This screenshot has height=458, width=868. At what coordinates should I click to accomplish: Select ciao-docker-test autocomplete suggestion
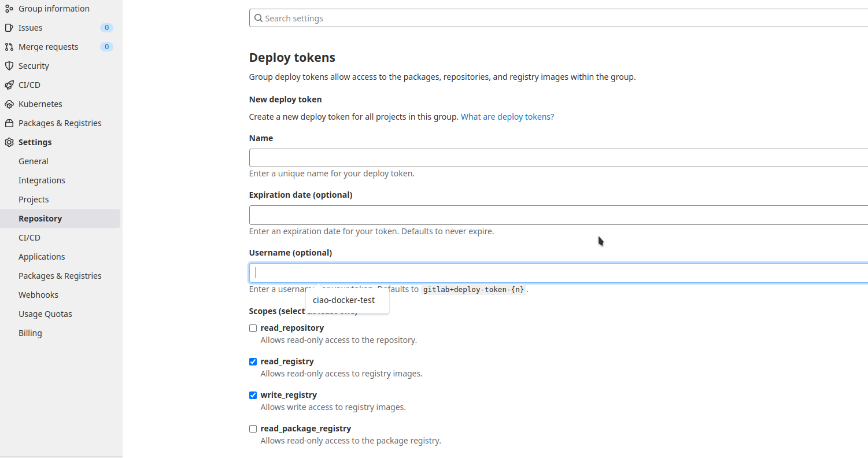tap(344, 301)
